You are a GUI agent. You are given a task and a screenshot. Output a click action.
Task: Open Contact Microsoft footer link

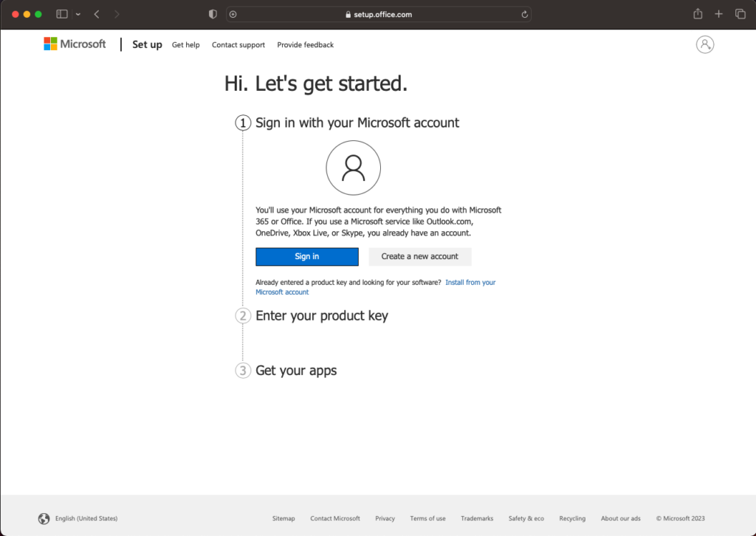coord(335,518)
